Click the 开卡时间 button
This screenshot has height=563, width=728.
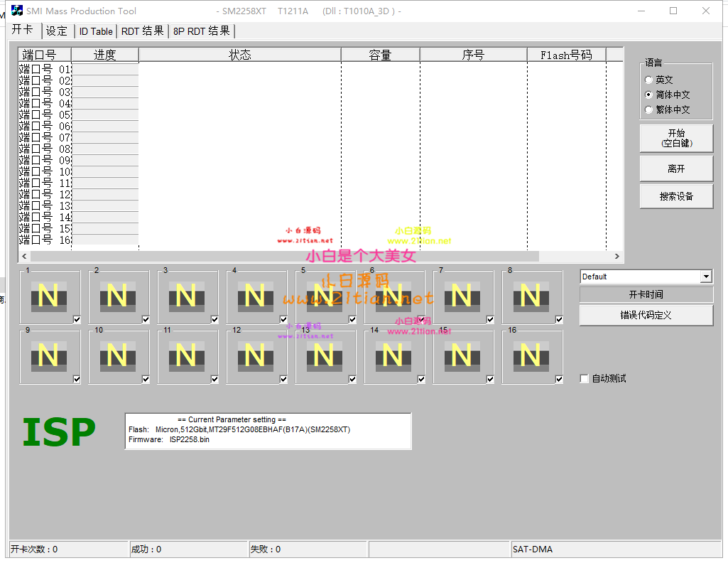(x=646, y=294)
